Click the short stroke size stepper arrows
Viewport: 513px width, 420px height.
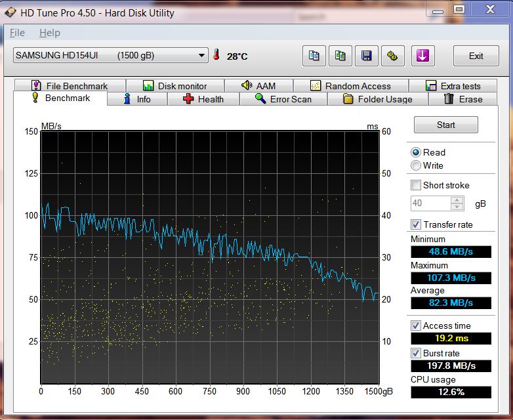(x=458, y=203)
